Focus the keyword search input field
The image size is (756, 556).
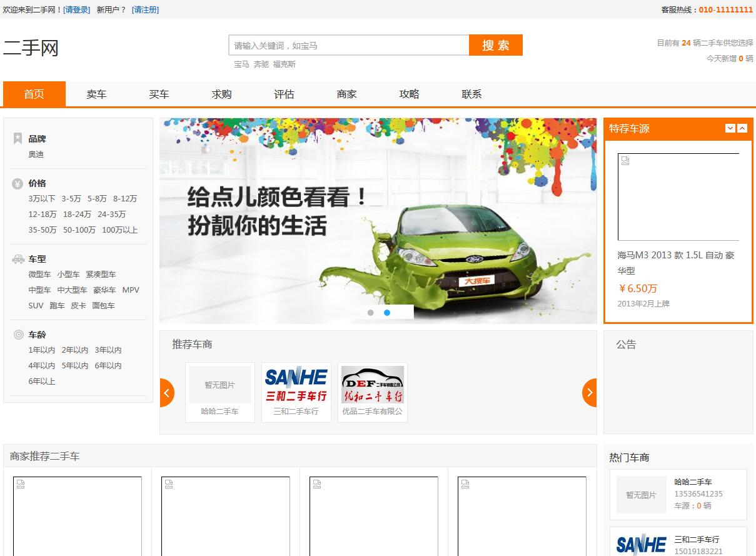click(349, 45)
